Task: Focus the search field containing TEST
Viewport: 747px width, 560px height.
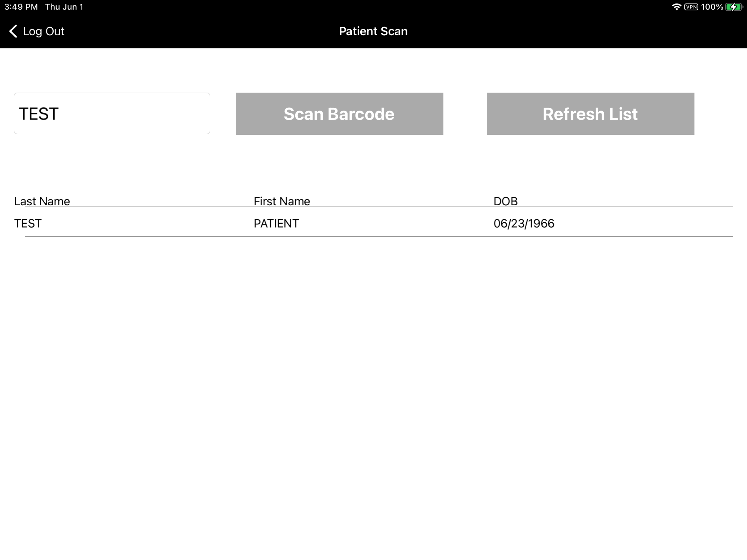Action: 112,113
